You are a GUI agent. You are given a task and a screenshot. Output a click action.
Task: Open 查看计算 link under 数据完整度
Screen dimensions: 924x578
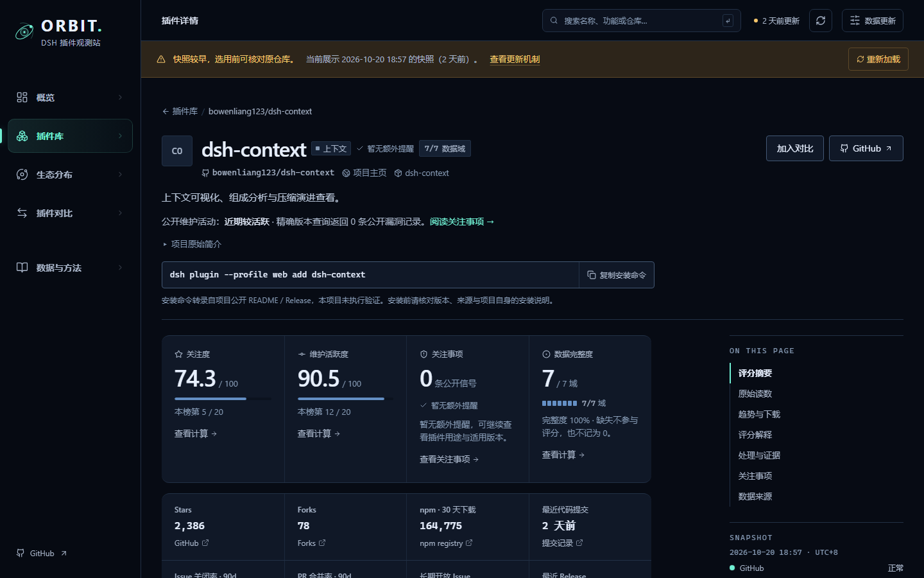563,455
